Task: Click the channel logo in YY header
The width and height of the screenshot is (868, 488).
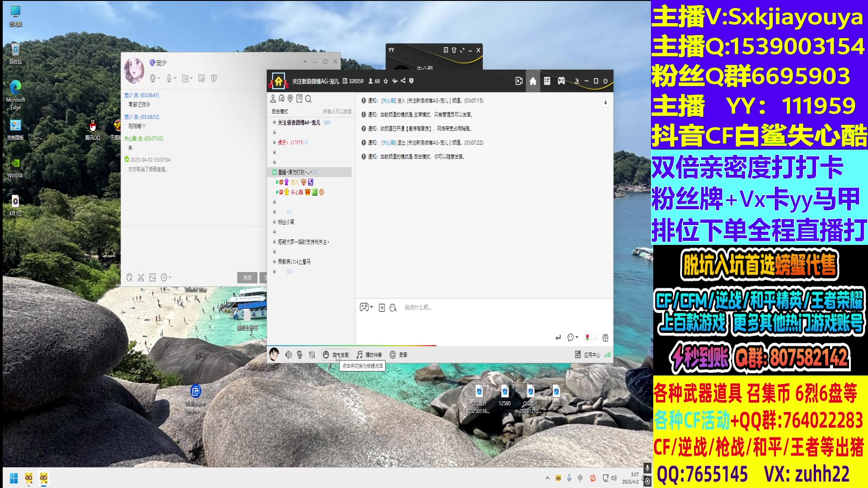Action: tap(278, 81)
